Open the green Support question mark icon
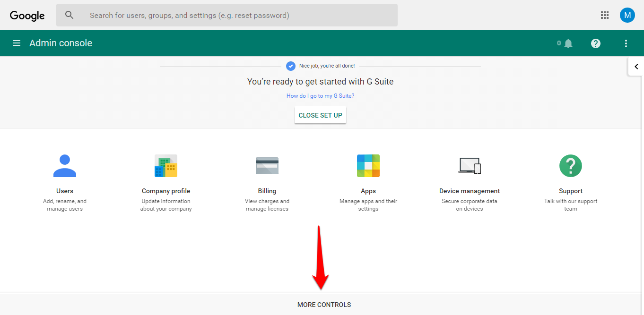Screen dimensions: 644x315 tap(571, 166)
